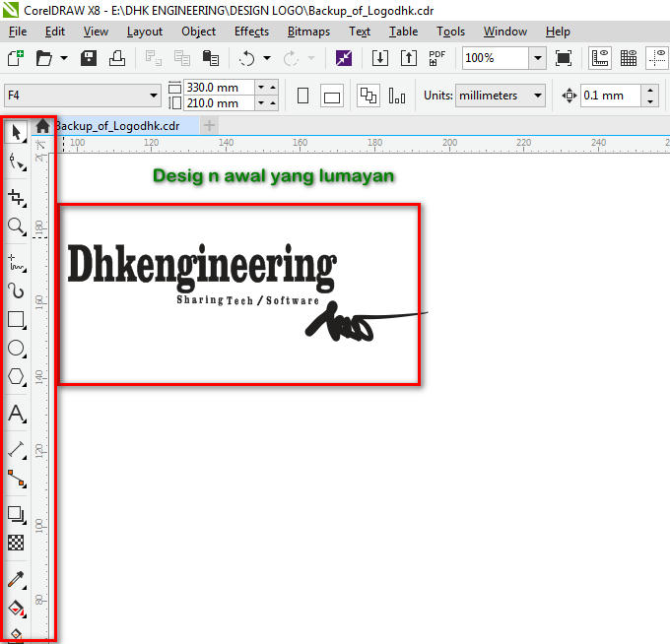670x644 pixels.
Task: Expand the Undo history arrow
Action: (x=267, y=58)
